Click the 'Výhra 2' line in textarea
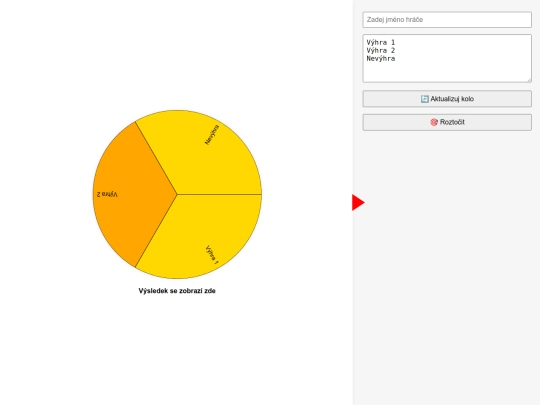Screen dimensions: 540x405 tap(381, 51)
